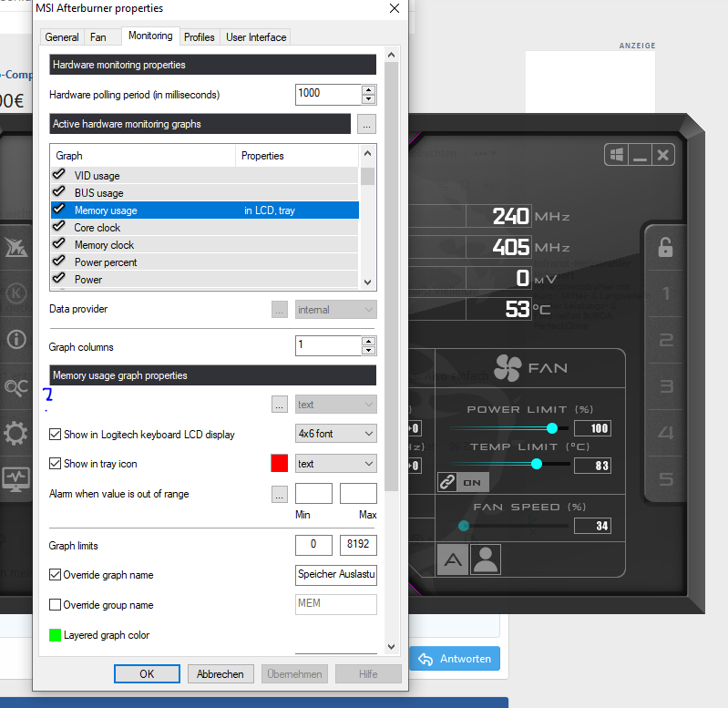Uncheck Override graph name
Viewport: 728px width, 708px height.
click(55, 575)
